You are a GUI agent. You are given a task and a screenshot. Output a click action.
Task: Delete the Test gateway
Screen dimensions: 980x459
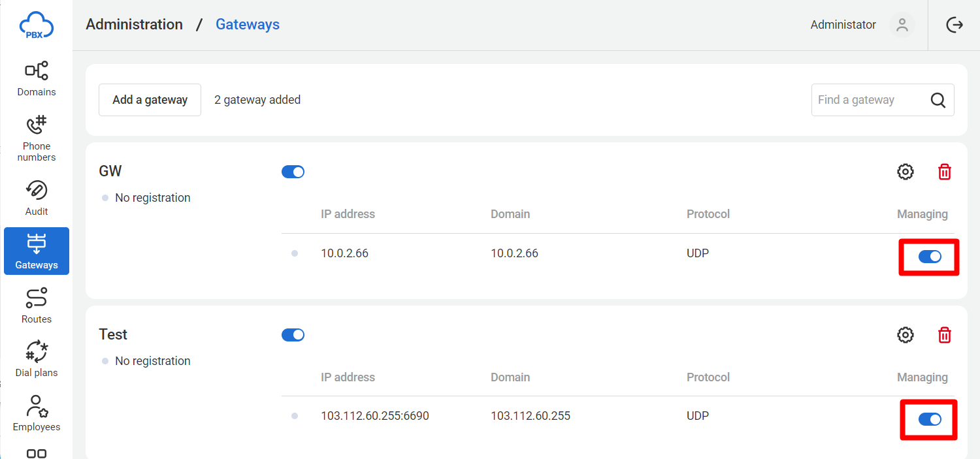click(x=945, y=335)
